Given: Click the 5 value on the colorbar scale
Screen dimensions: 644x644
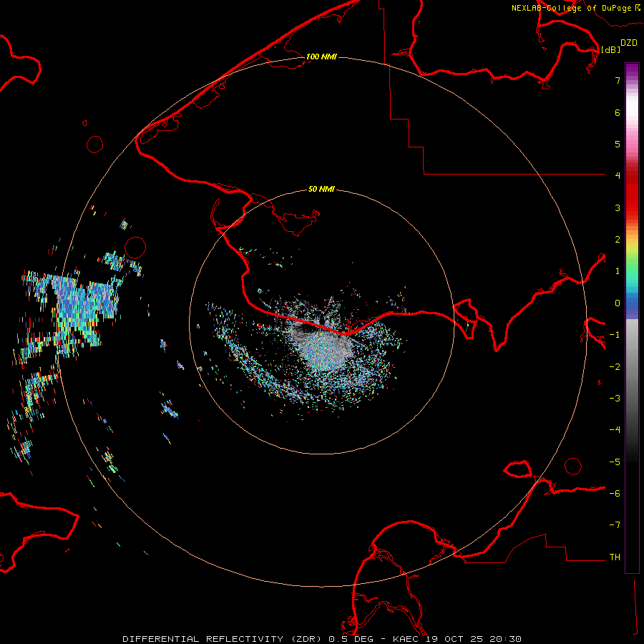Looking at the screenshot, I should (618, 144).
